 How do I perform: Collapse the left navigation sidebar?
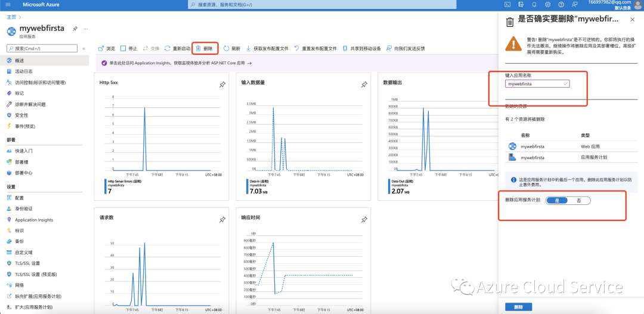pos(84,48)
